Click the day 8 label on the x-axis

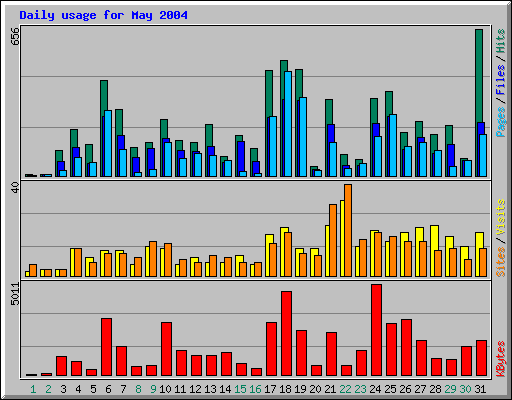pos(138,389)
